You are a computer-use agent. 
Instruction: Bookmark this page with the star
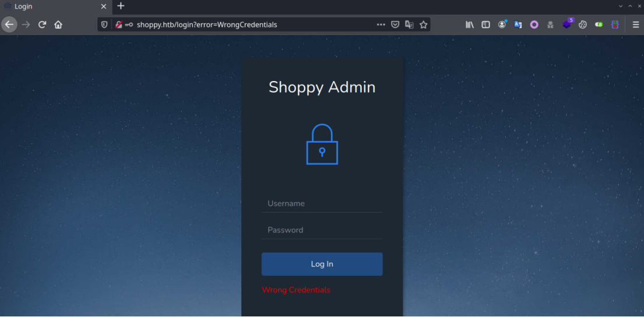click(424, 24)
